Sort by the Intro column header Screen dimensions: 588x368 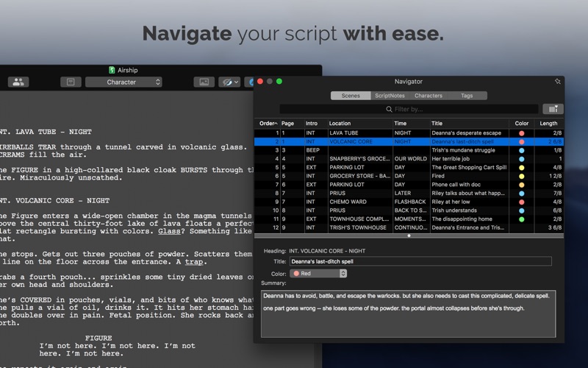(316, 123)
